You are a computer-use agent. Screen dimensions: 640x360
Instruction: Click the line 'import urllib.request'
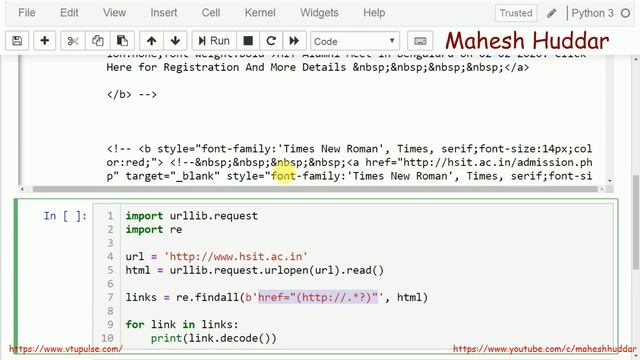click(191, 216)
